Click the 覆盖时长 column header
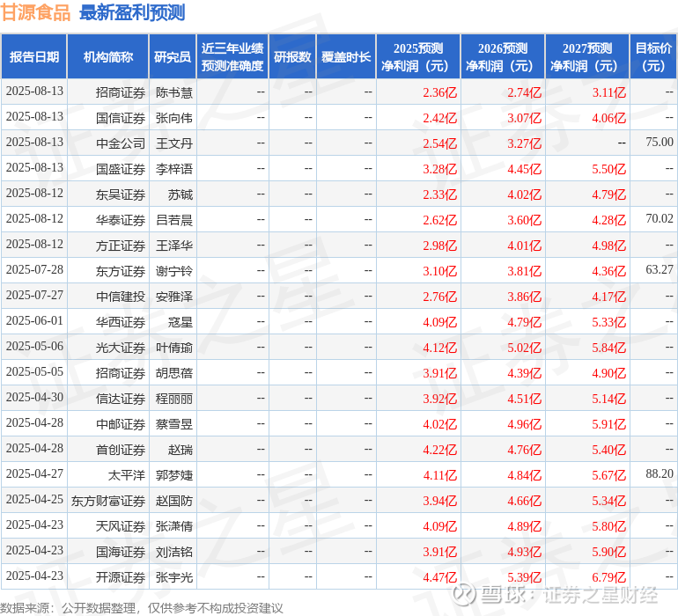Image resolution: width=678 pixels, height=616 pixels. [346, 57]
